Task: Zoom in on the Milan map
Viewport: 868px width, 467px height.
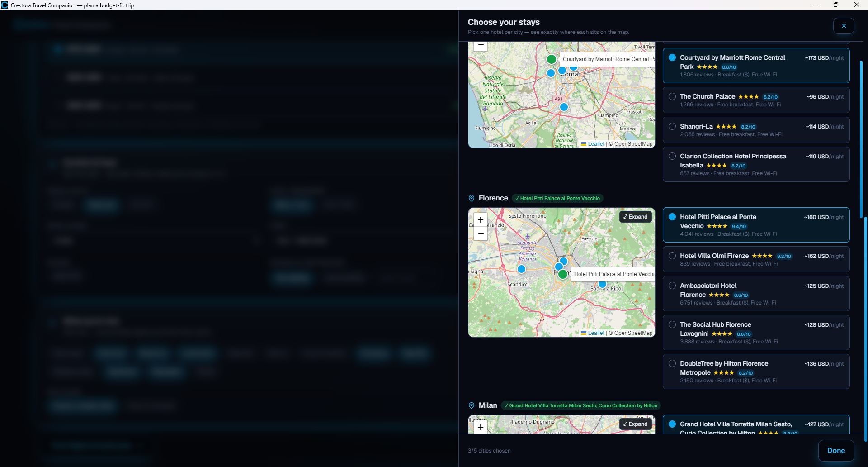Action: [x=481, y=427]
